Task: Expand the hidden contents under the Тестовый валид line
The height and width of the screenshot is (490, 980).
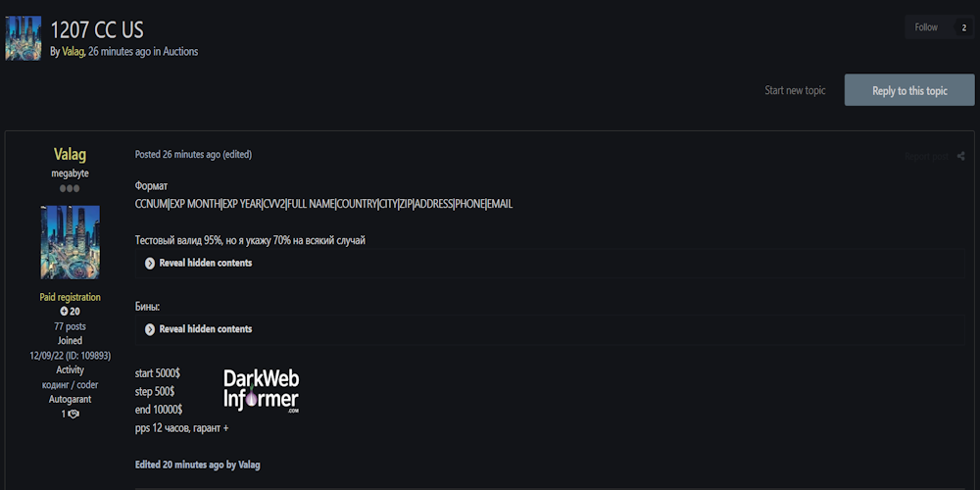Action: 205,263
